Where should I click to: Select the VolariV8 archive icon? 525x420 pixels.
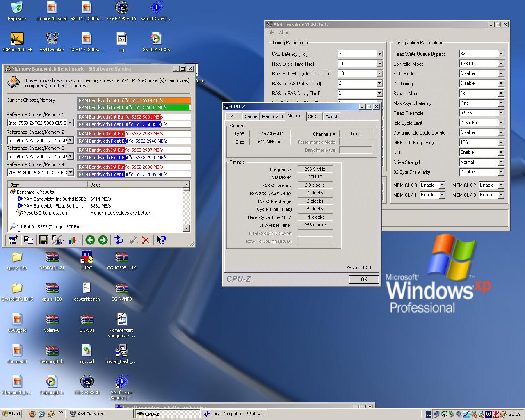52,323
